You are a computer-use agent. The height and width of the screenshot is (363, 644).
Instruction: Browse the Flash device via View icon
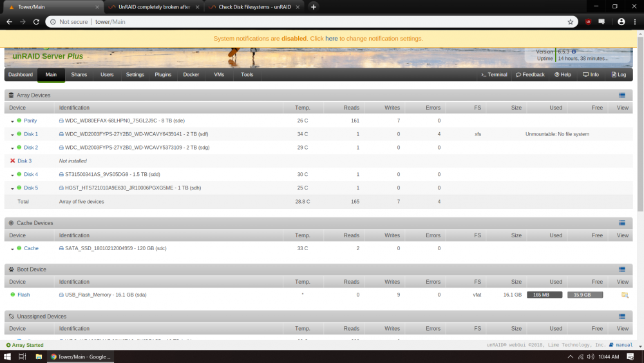coord(625,295)
